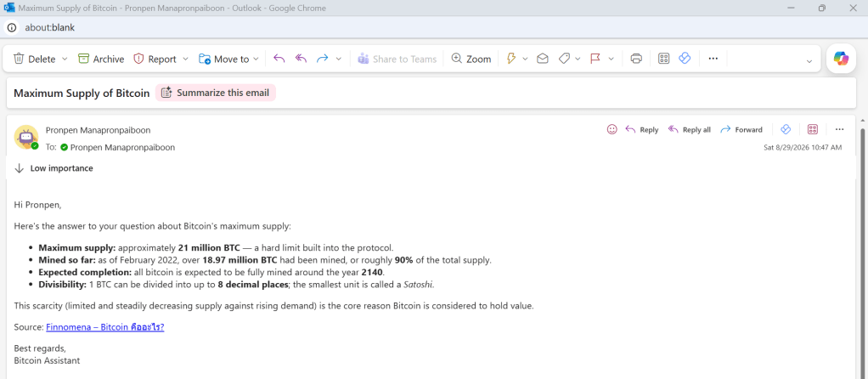Image resolution: width=868 pixels, height=379 pixels.
Task: Click the received date Sat 8/29/2026 10:47 AM
Action: point(803,147)
